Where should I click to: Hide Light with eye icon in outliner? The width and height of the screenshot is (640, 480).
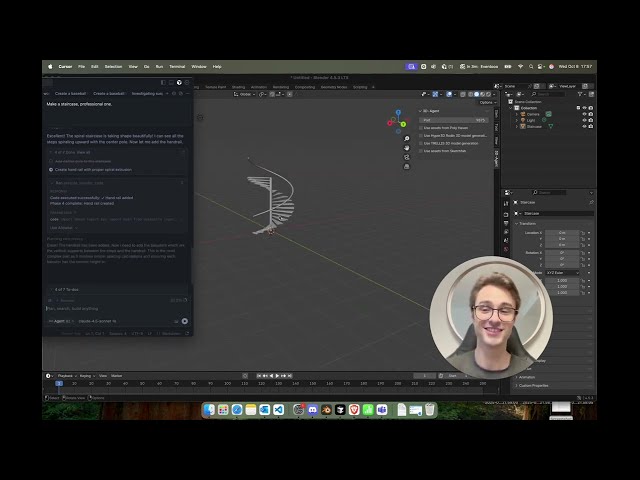point(584,120)
